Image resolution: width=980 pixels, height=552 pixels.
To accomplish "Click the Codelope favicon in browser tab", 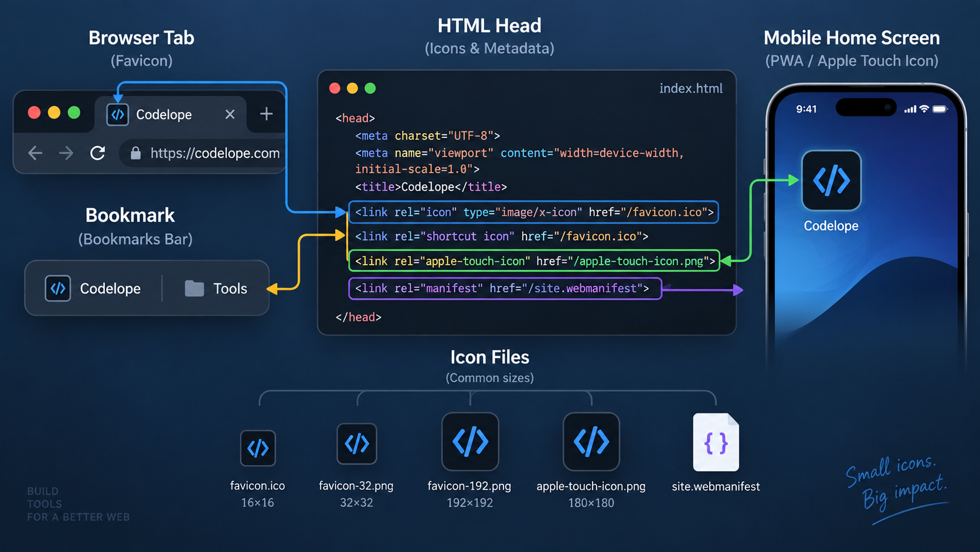I will tap(117, 114).
